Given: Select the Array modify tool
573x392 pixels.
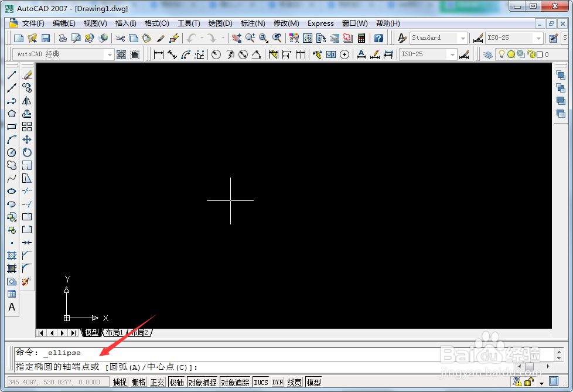Looking at the screenshot, I should pos(27,127).
